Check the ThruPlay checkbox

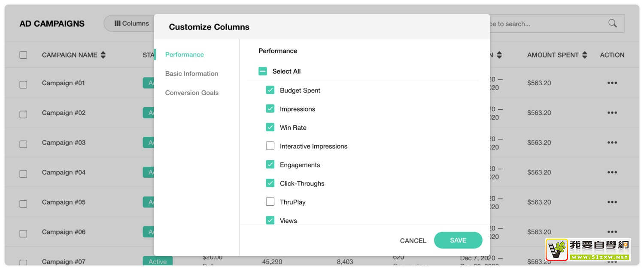click(x=270, y=202)
